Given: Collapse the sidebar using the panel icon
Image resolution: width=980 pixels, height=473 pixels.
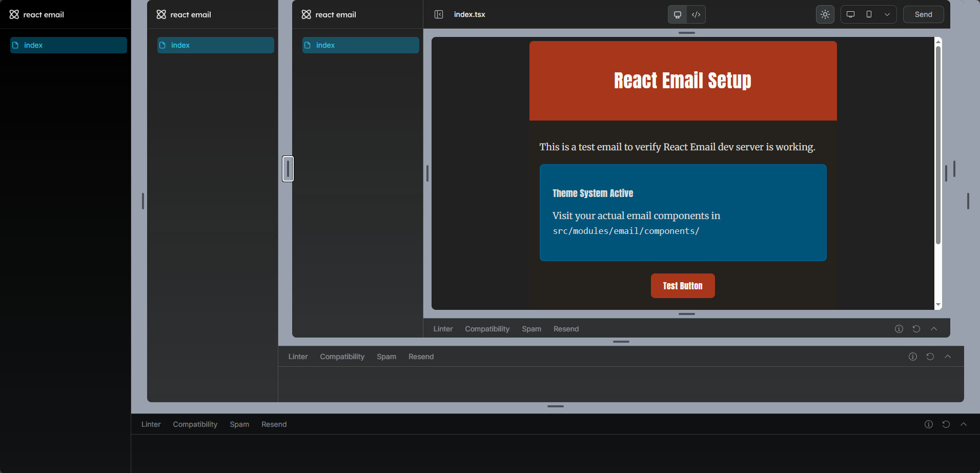Looking at the screenshot, I should click(x=439, y=14).
